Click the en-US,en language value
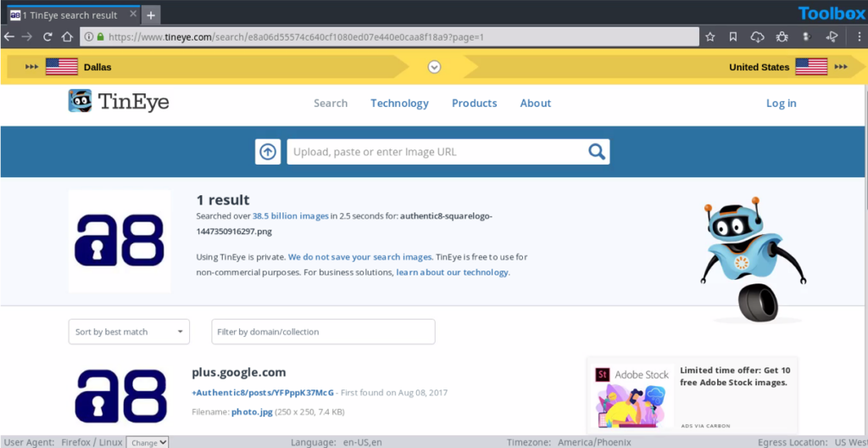The width and height of the screenshot is (868, 448). (x=361, y=442)
